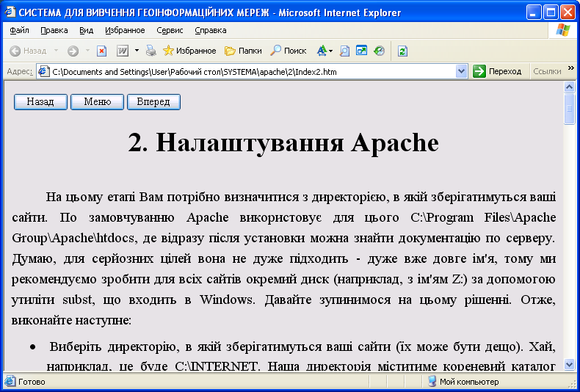The height and width of the screenshot is (392, 580).
Task: Click IE icon in the title bar
Action: pos(10,12)
